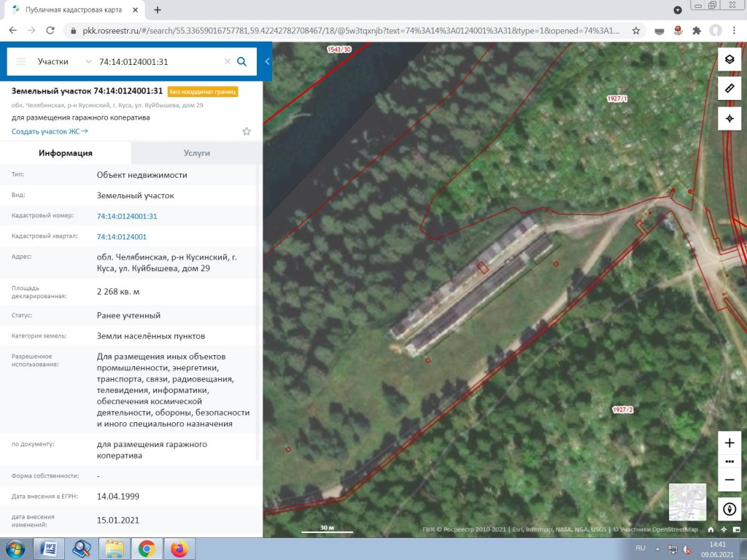The width and height of the screenshot is (747, 560).
Task: Activate the ruler measurement tool
Action: pyautogui.click(x=729, y=88)
